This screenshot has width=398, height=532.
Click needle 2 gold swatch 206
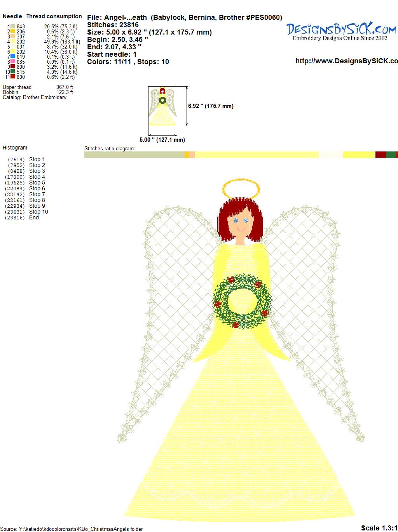pyautogui.click(x=12, y=32)
